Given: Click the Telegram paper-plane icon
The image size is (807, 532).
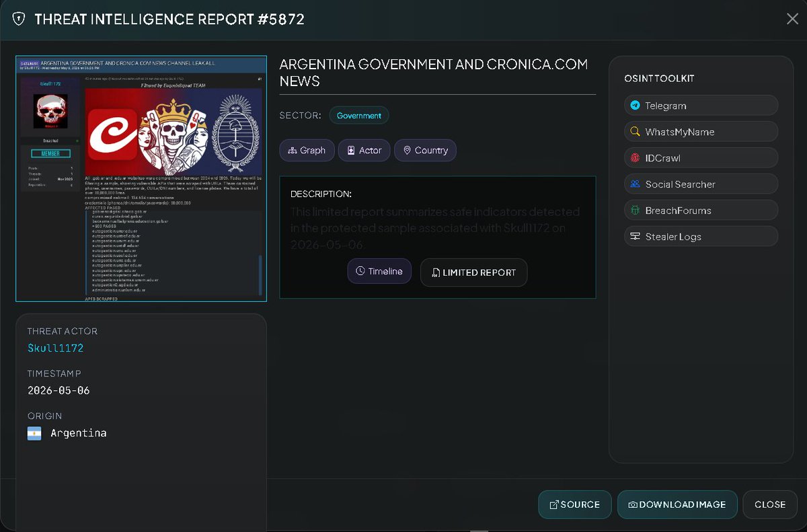Looking at the screenshot, I should click(x=635, y=106).
